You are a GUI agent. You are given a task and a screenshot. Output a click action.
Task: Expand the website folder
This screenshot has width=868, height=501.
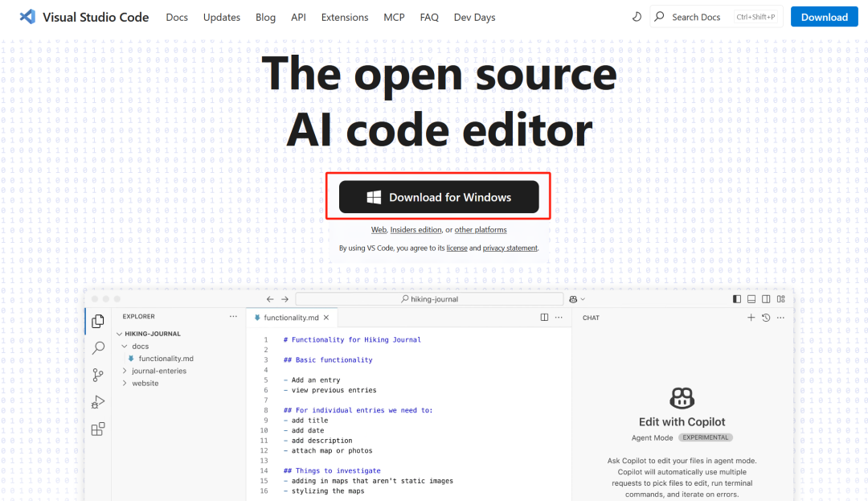click(125, 383)
